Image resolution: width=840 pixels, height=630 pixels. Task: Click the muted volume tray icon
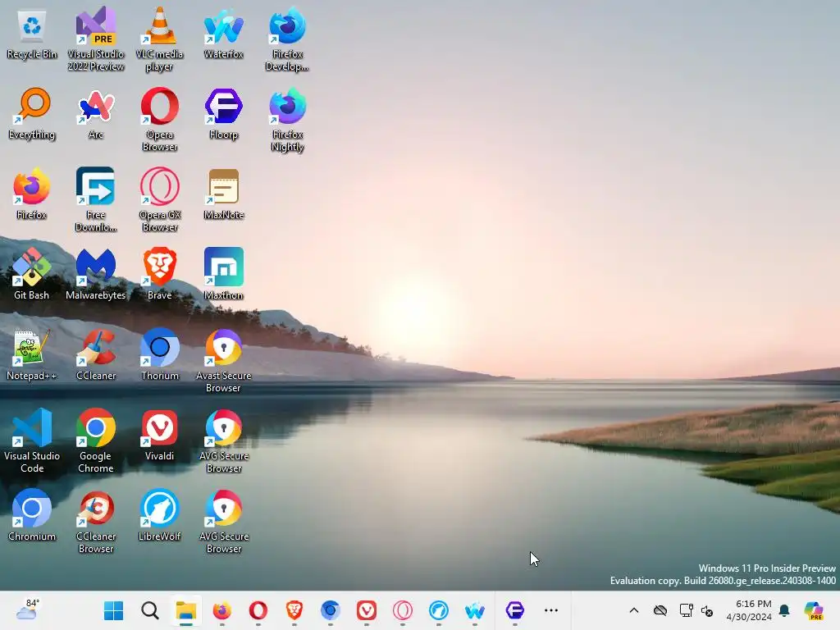(707, 610)
